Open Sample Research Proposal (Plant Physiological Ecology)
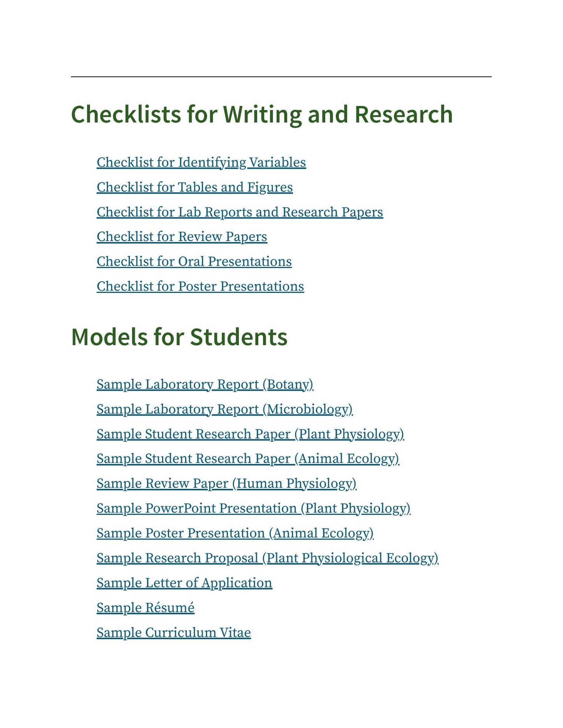 click(x=267, y=558)
